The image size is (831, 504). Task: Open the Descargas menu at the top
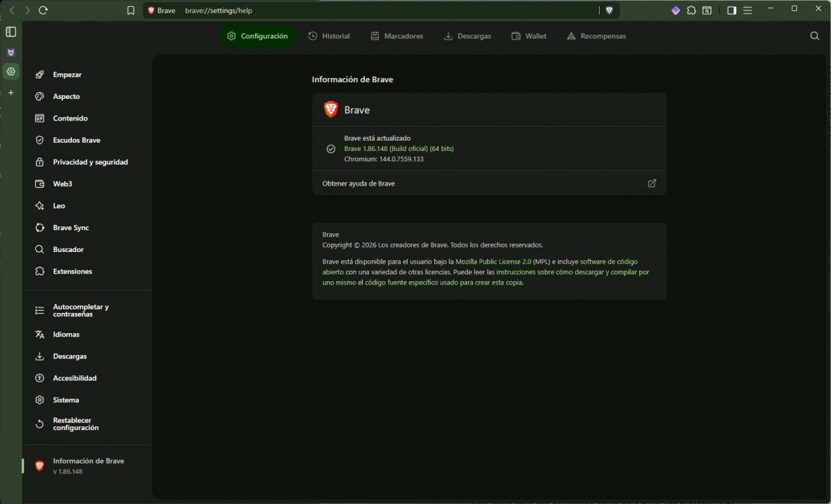point(467,35)
